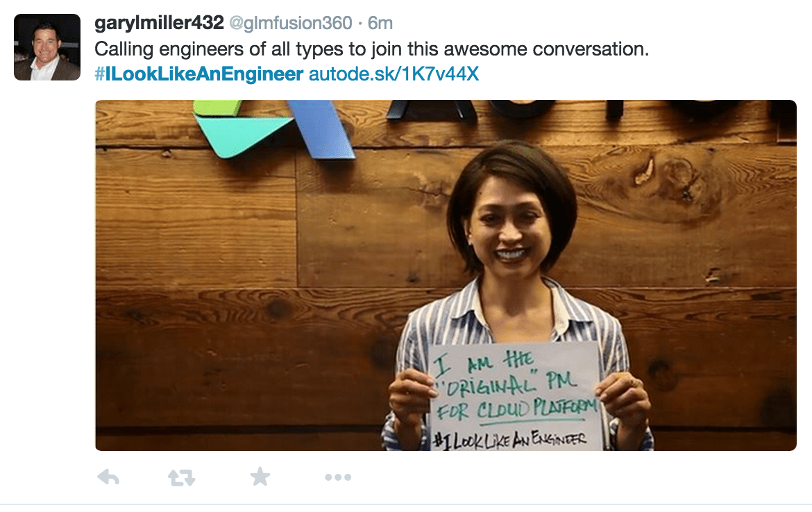Click the green and blue logo in the photo

coord(273,128)
